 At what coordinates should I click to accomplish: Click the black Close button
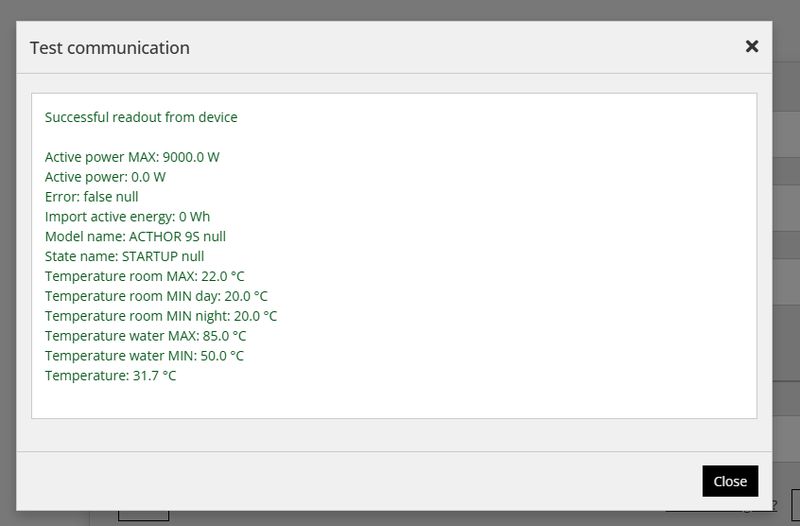click(x=730, y=481)
